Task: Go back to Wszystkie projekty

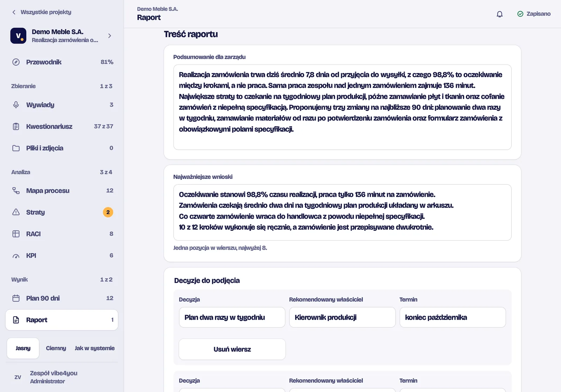Action: coord(42,12)
